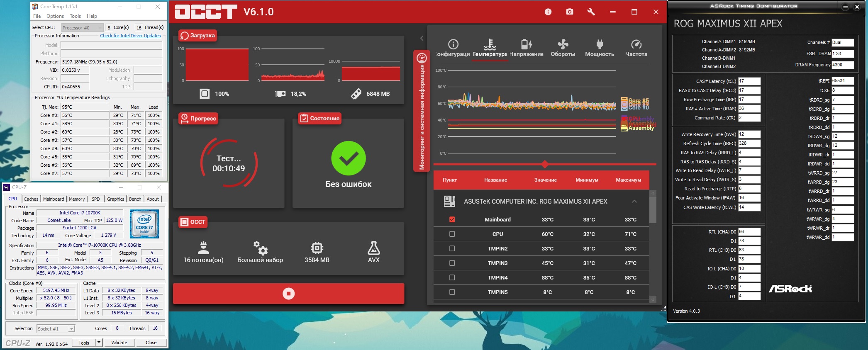Screen dimensions: 868x350
Task: Open OCCT settings wrench icon
Action: point(591,12)
